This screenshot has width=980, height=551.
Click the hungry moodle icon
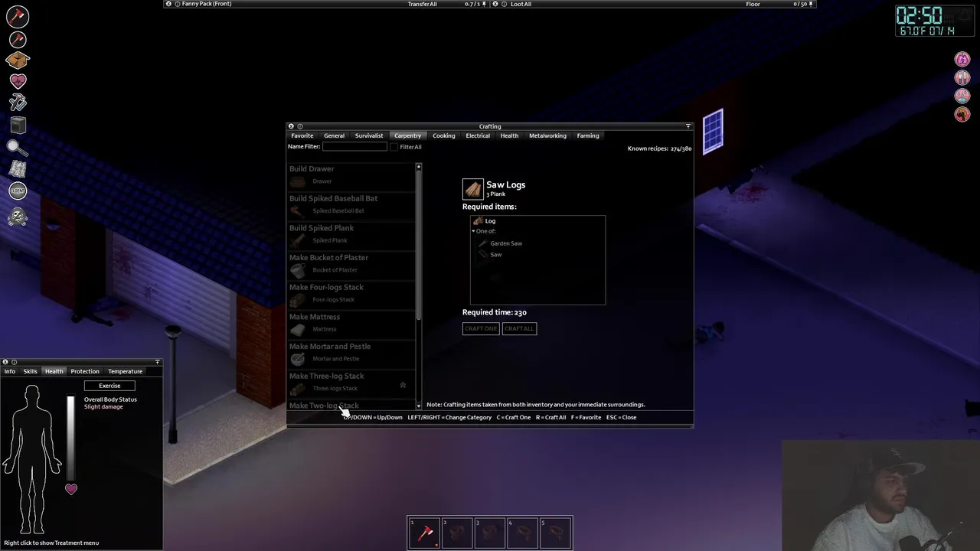962,77
